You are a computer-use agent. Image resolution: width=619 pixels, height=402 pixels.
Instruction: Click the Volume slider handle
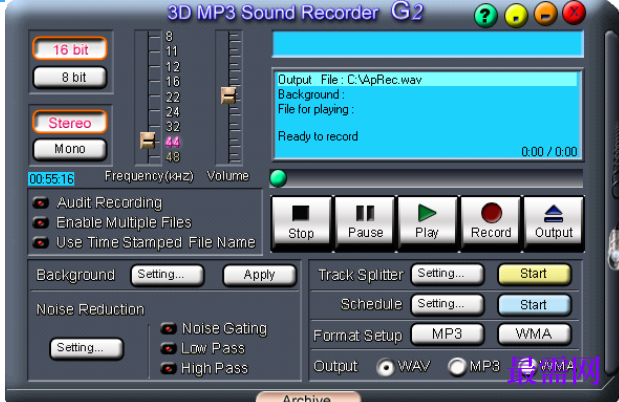pos(229,96)
